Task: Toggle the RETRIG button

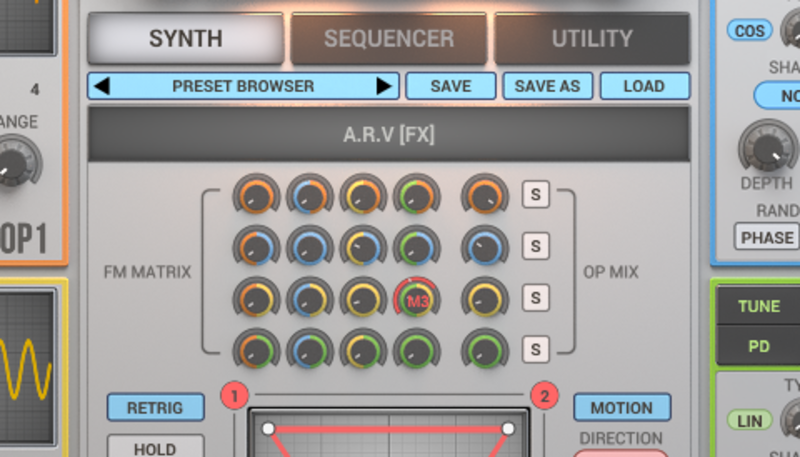Action: [x=155, y=407]
